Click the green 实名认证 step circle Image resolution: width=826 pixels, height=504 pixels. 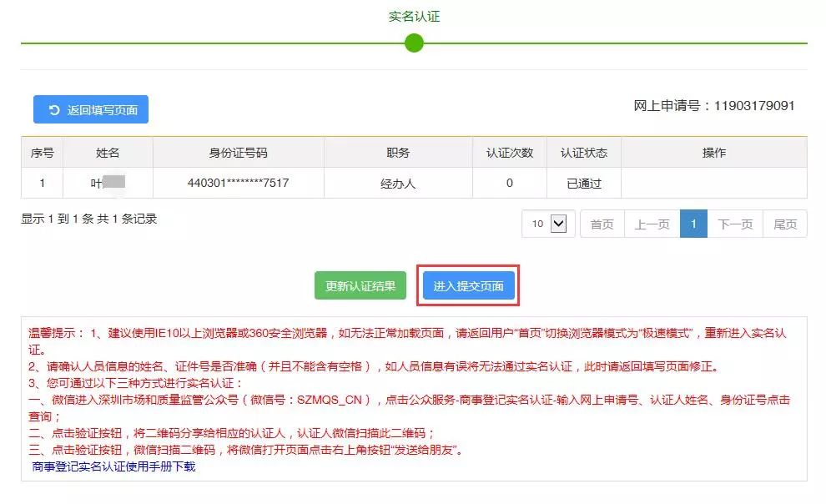click(414, 43)
